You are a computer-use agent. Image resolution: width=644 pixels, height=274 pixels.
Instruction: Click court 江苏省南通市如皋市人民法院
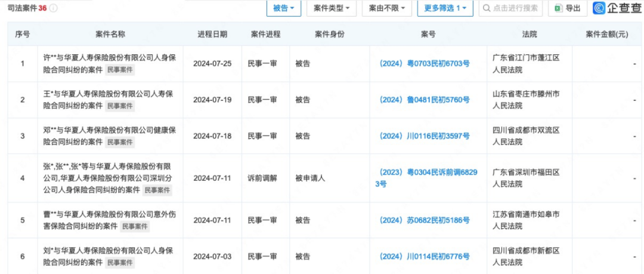click(526, 220)
